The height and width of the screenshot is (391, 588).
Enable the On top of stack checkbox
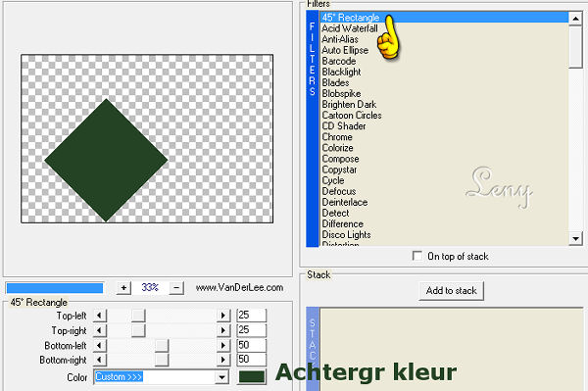[417, 256]
